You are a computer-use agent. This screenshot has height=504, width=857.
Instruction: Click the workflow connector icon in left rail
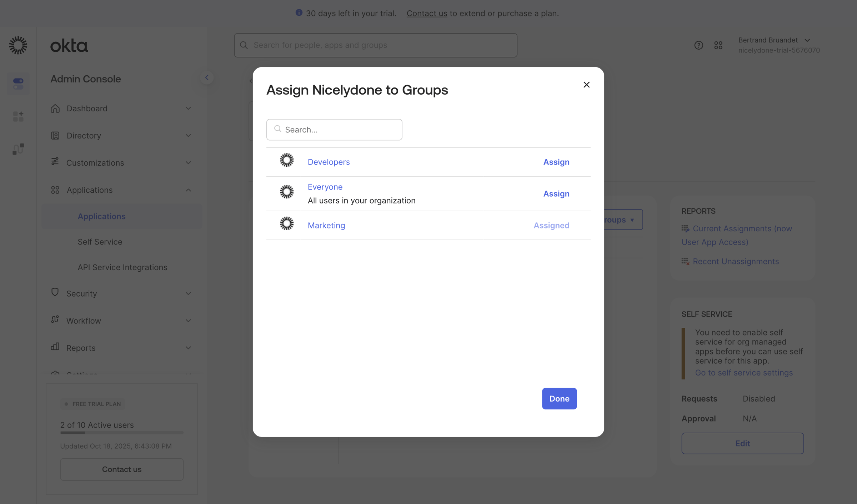tap(18, 149)
